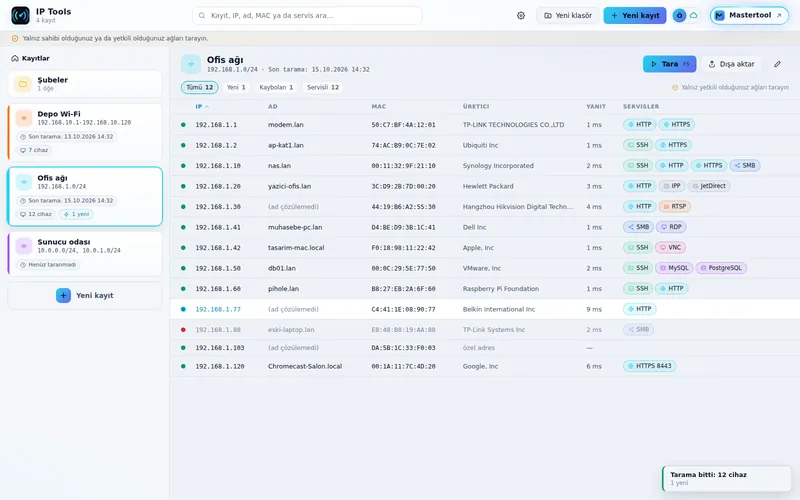Click the top bar Yeni kayıt button

click(635, 15)
